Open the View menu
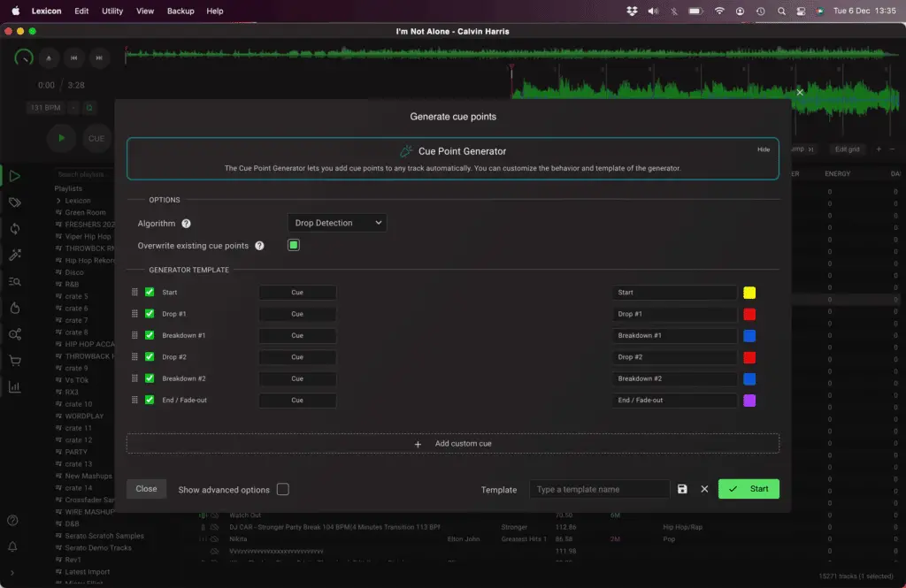 click(x=144, y=11)
